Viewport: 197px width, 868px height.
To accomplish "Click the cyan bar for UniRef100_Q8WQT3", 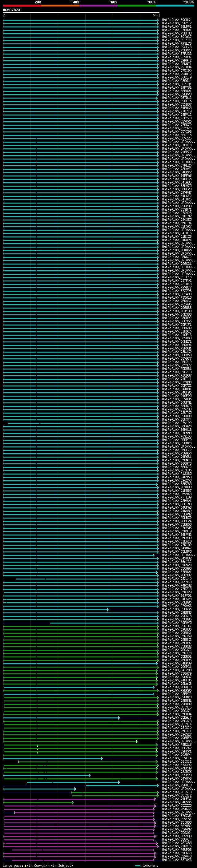I will [79, 687].
